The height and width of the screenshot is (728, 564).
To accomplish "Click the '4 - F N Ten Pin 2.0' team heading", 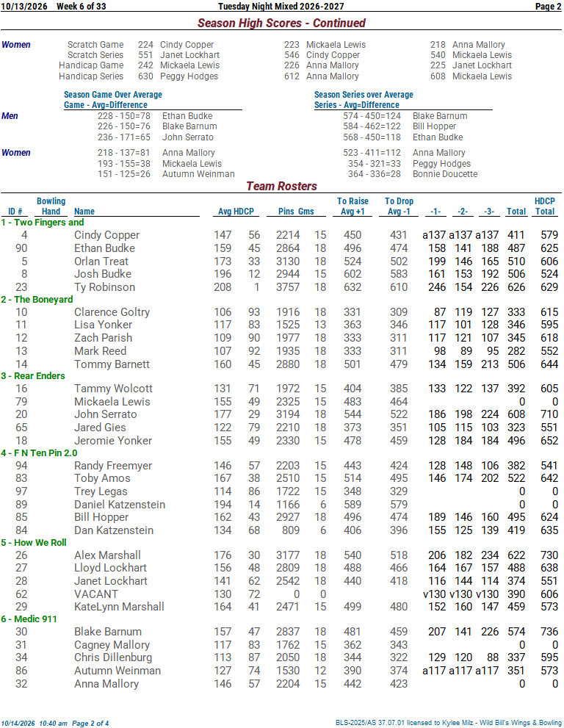I will [x=39, y=453].
